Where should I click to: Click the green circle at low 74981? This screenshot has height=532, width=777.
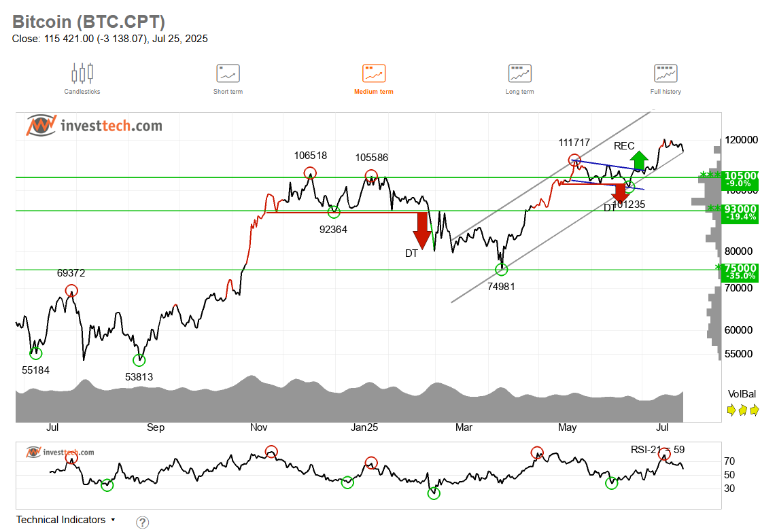[502, 270]
